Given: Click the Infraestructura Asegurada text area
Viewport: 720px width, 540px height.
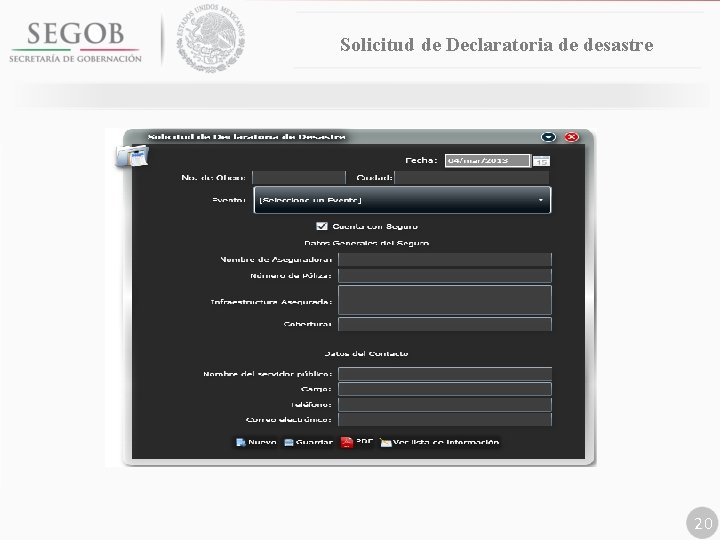Looking at the screenshot, I should tap(445, 300).
